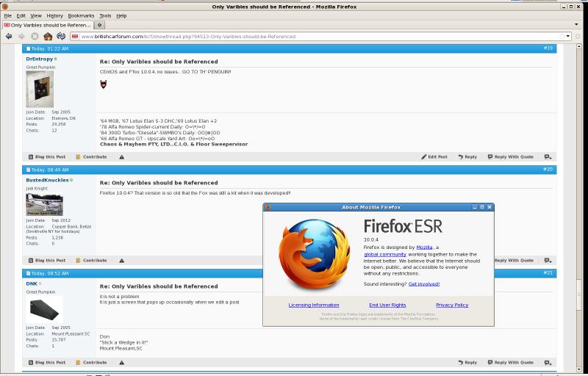
Task: Open the History menu
Action: [55, 15]
